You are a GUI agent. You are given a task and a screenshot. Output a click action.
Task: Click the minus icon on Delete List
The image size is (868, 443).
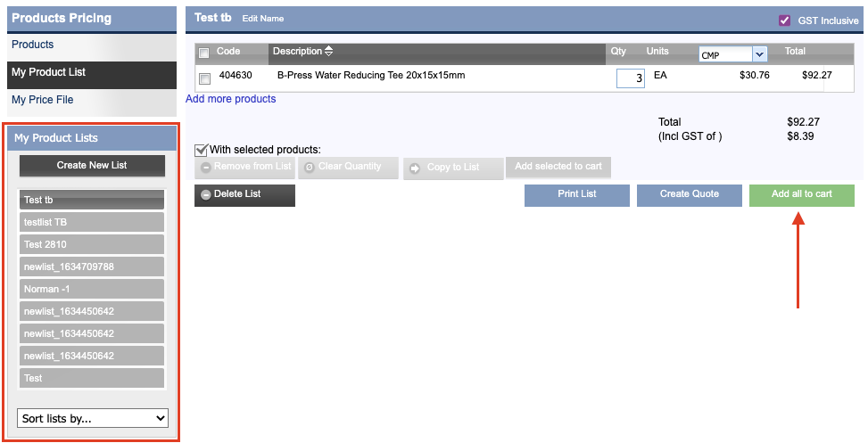point(206,194)
